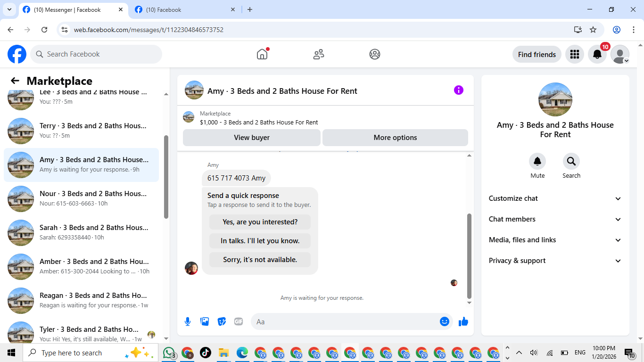Click the house profile picture in right panel

point(555,99)
